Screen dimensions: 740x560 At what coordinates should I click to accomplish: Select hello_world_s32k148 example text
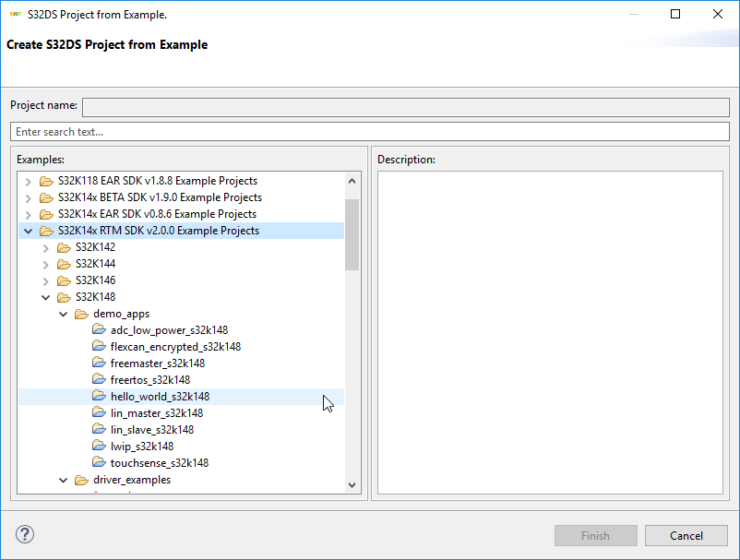[160, 397]
